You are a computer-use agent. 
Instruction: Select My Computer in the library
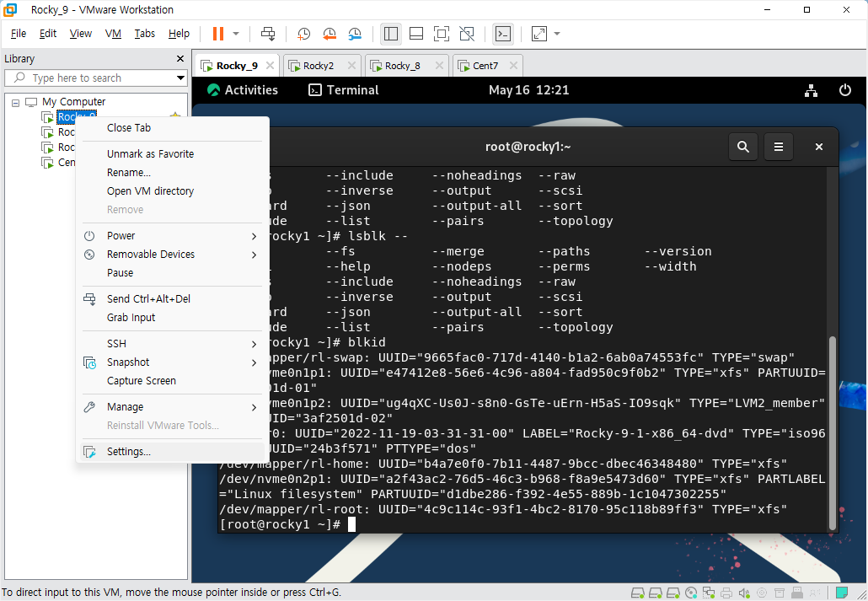[x=73, y=102]
